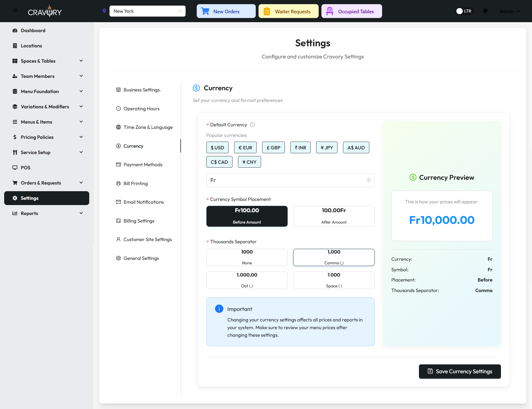
Task: Pick the C$ CAD currency chip
Action: click(x=219, y=162)
